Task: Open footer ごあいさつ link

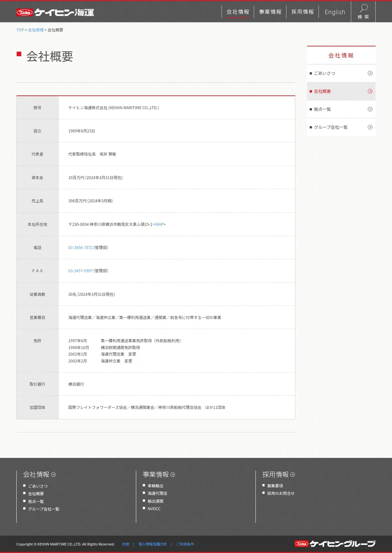Action: (x=38, y=486)
